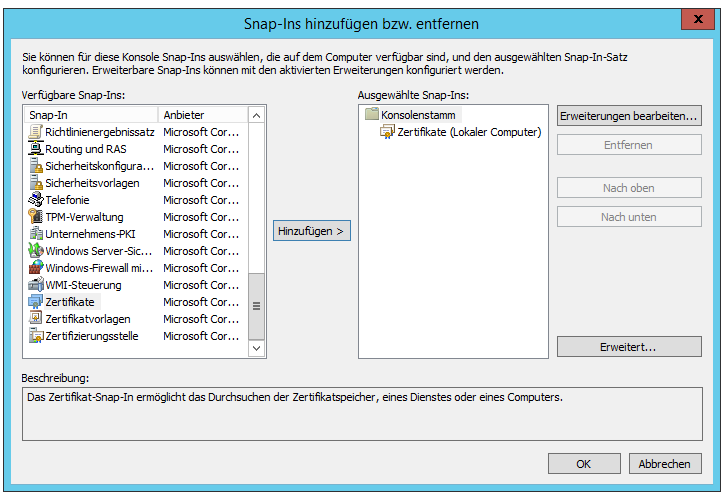The width and height of the screenshot is (725, 498).
Task: Confirm the dialog with OK
Action: click(x=583, y=464)
